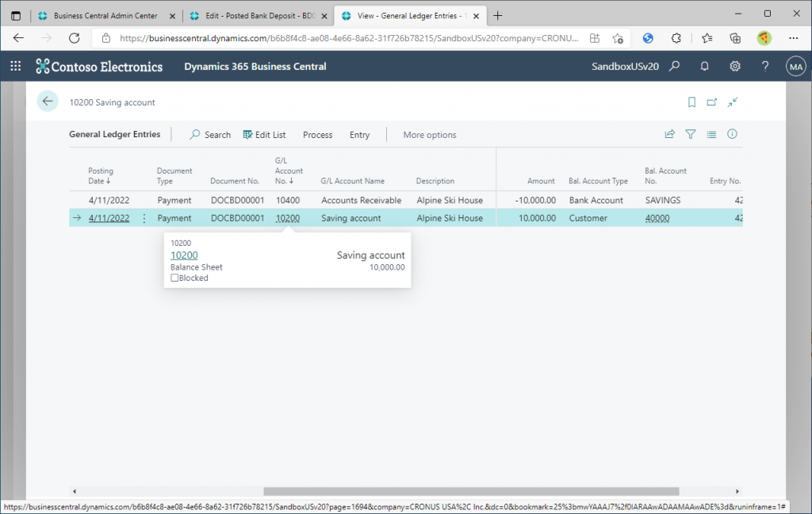Image resolution: width=812 pixels, height=514 pixels.
Task: Toggle the Blocked checkbox in the tooltip card
Action: coord(174,278)
